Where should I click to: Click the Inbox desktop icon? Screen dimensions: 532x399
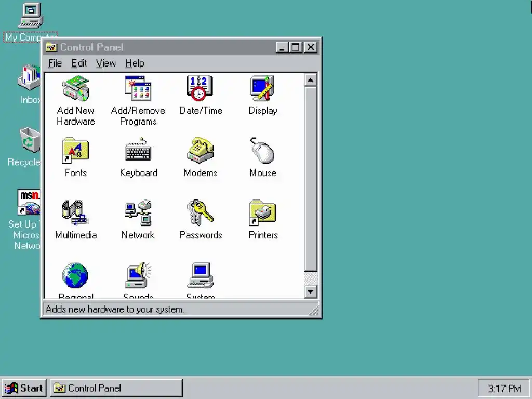[29, 77]
